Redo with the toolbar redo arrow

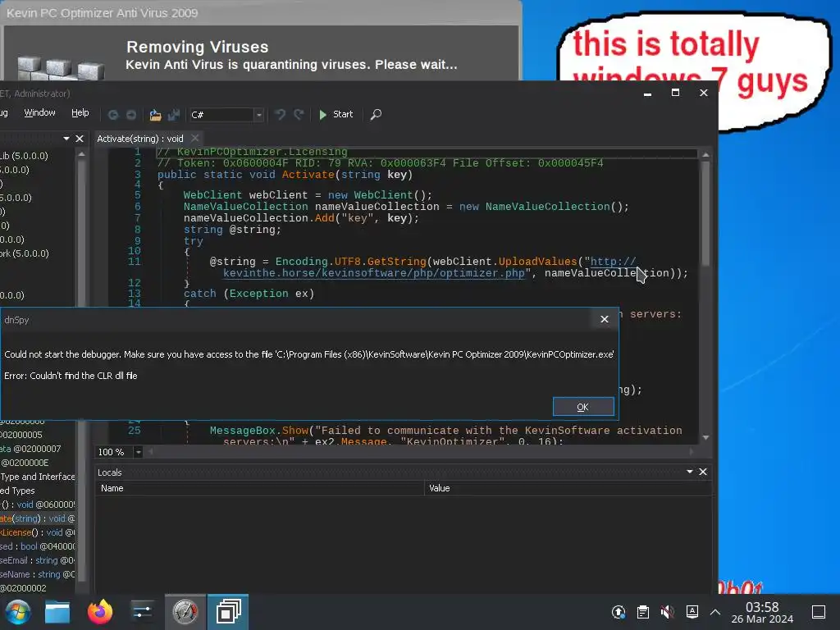[x=299, y=114]
